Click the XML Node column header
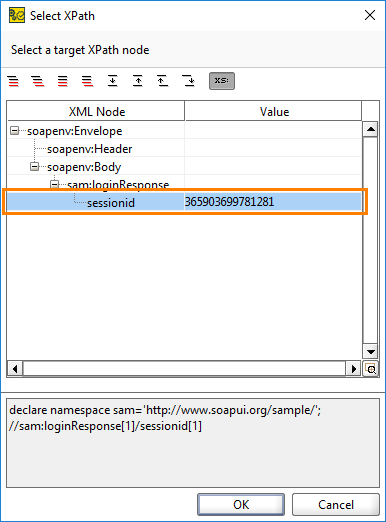Image resolution: width=386 pixels, height=522 pixels. point(96,111)
